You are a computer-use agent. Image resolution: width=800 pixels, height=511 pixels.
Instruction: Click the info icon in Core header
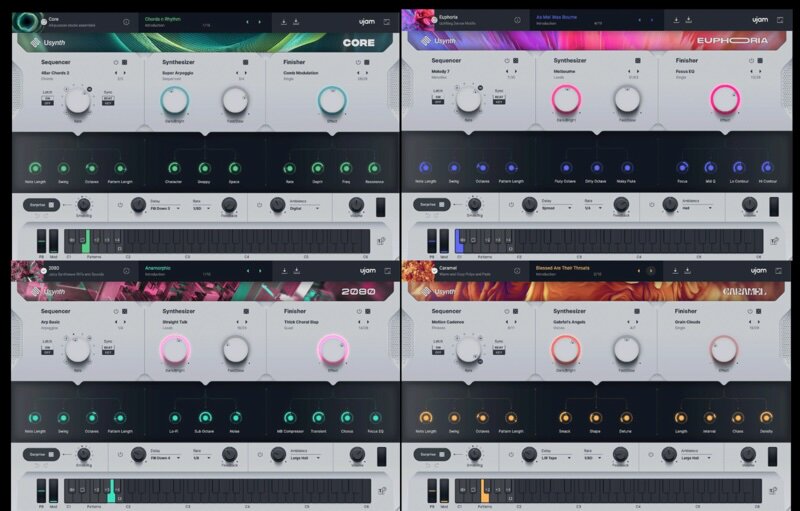[x=126, y=21]
